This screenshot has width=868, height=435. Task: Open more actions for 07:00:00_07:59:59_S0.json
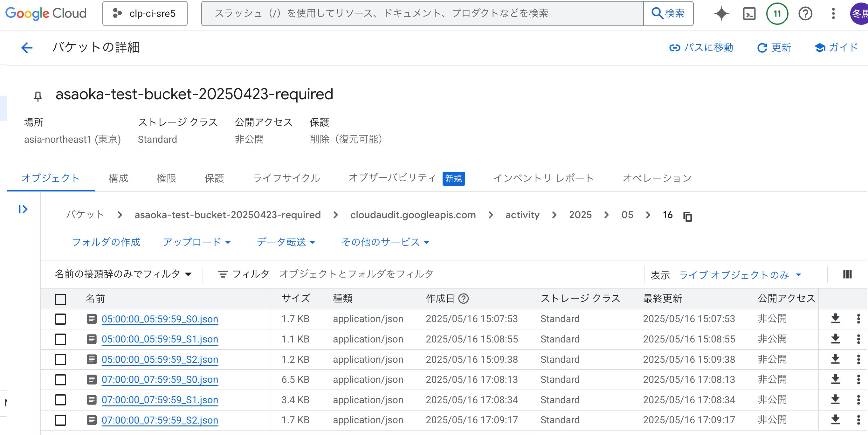pyautogui.click(x=858, y=379)
